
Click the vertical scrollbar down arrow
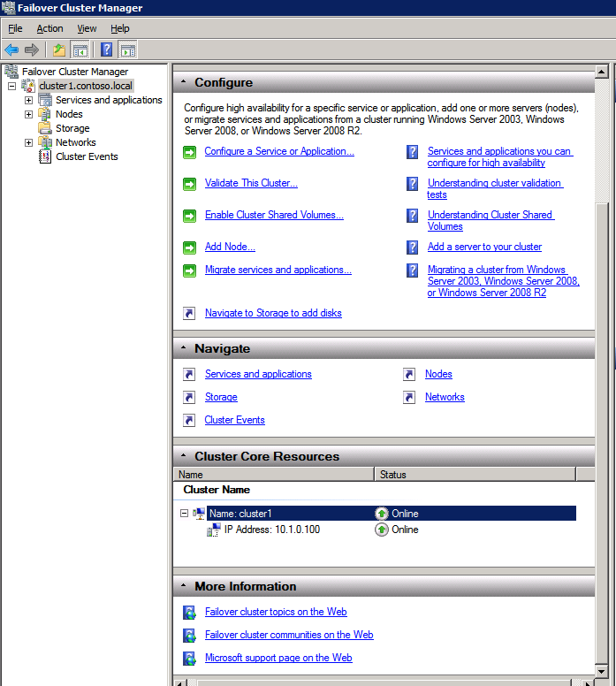[x=602, y=671]
